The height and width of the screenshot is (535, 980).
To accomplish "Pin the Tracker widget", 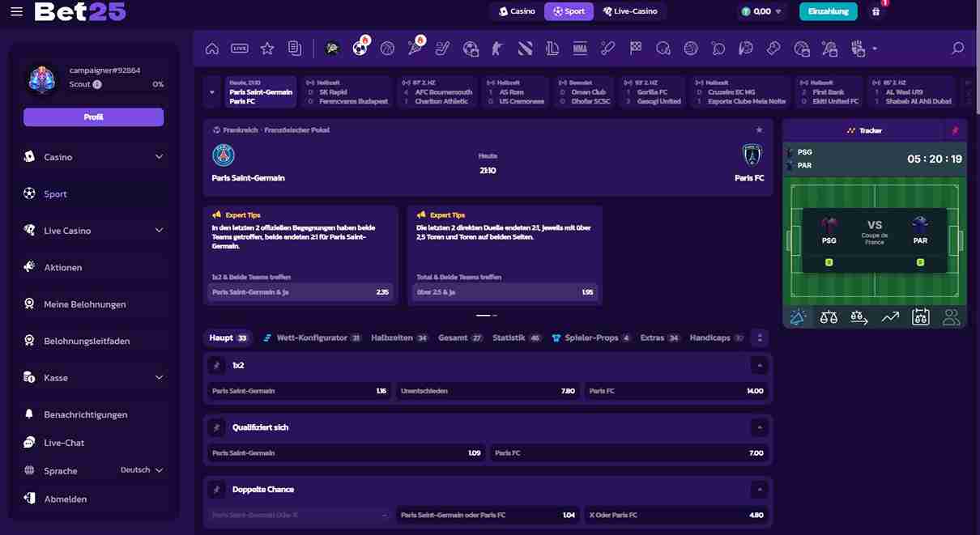I will (955, 130).
